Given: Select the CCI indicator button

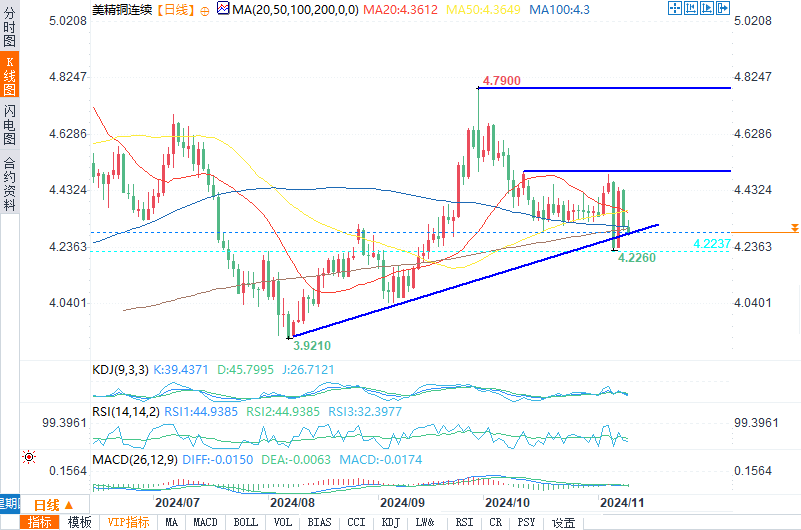Looking at the screenshot, I should tap(356, 522).
